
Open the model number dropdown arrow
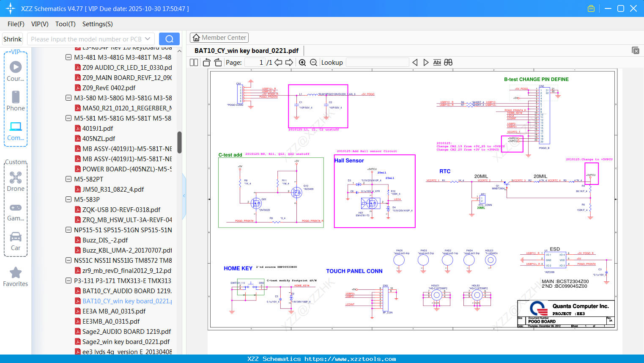148,39
